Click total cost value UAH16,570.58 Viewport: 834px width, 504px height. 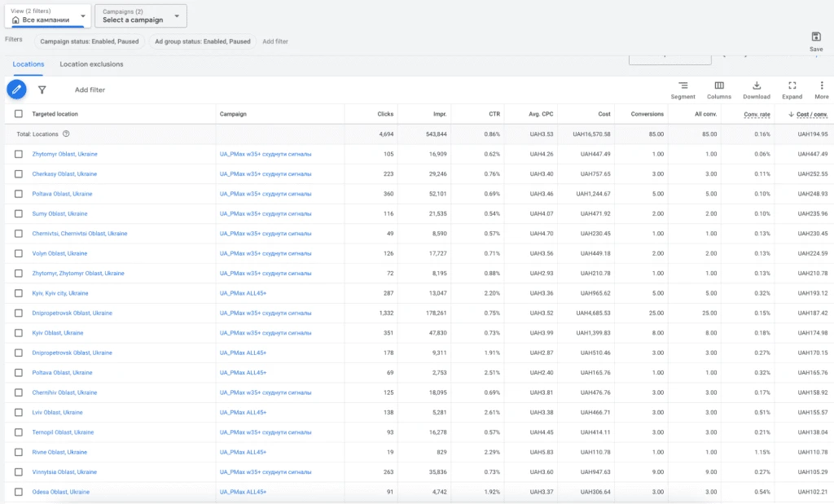coord(591,134)
